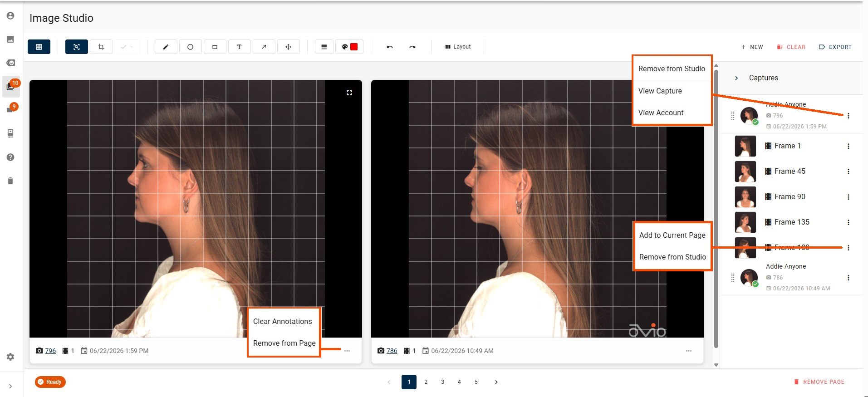Toggle the grid overlay button
The image size is (868, 397).
pyautogui.click(x=39, y=47)
